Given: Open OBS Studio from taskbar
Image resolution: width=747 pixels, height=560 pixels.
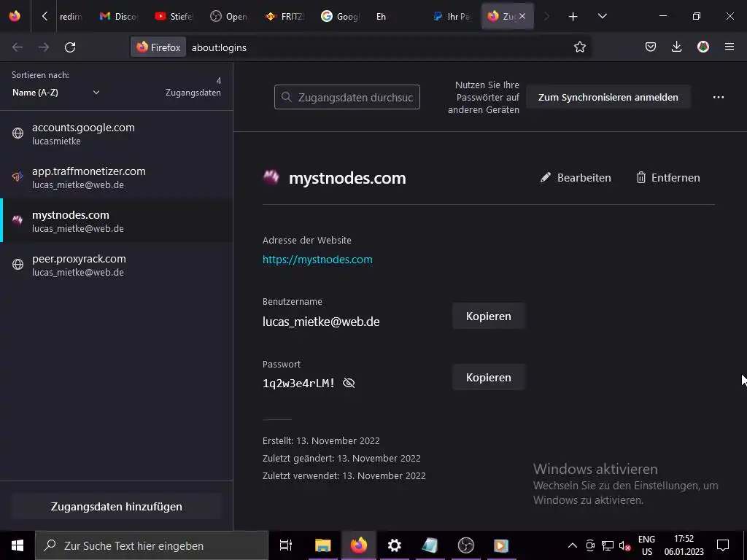Looking at the screenshot, I should (x=465, y=545).
